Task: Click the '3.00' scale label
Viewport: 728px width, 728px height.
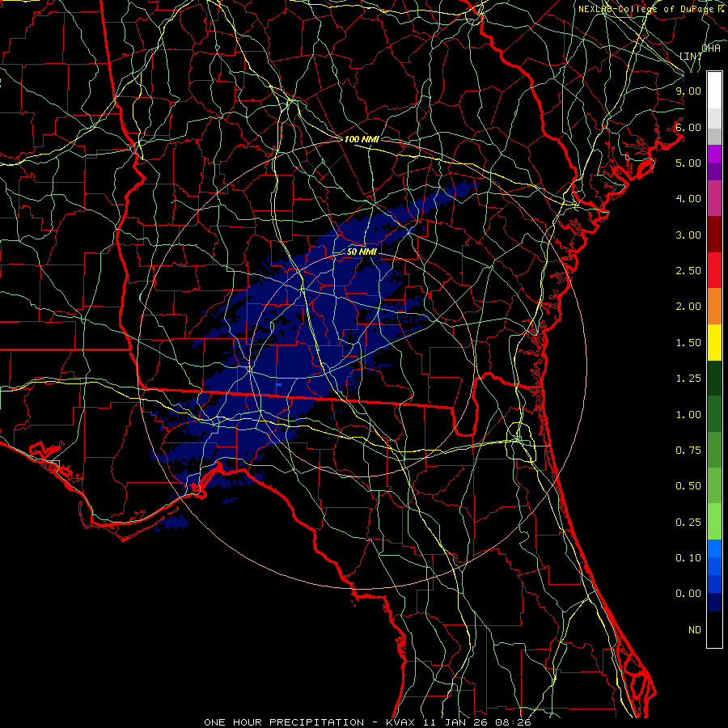Action: pos(688,235)
